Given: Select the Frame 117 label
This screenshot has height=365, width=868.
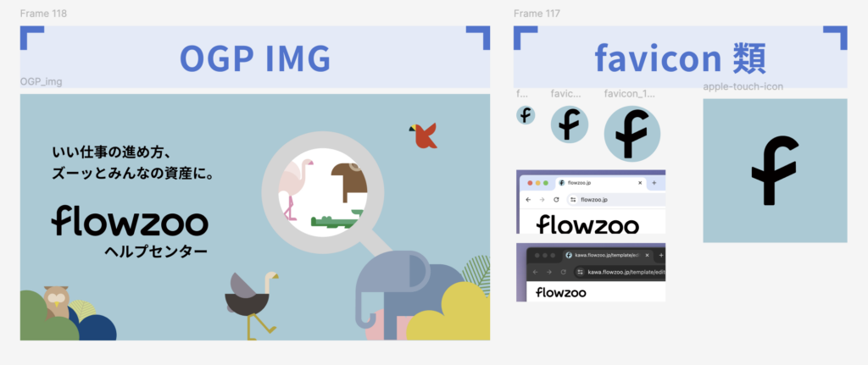Looking at the screenshot, I should [537, 14].
